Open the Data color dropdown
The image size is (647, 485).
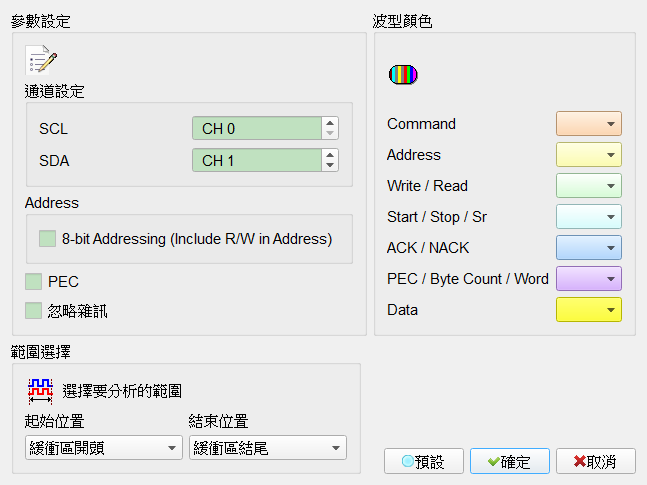pyautogui.click(x=589, y=309)
